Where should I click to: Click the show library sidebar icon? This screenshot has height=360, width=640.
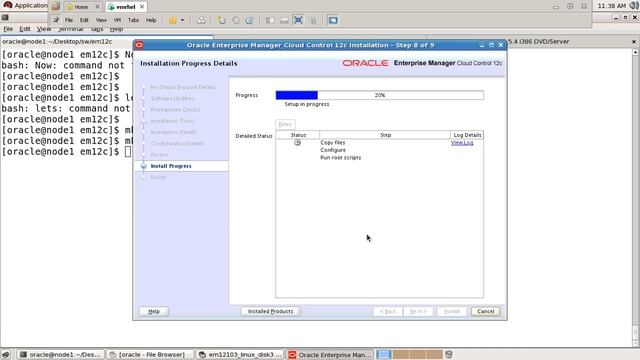(270, 20)
